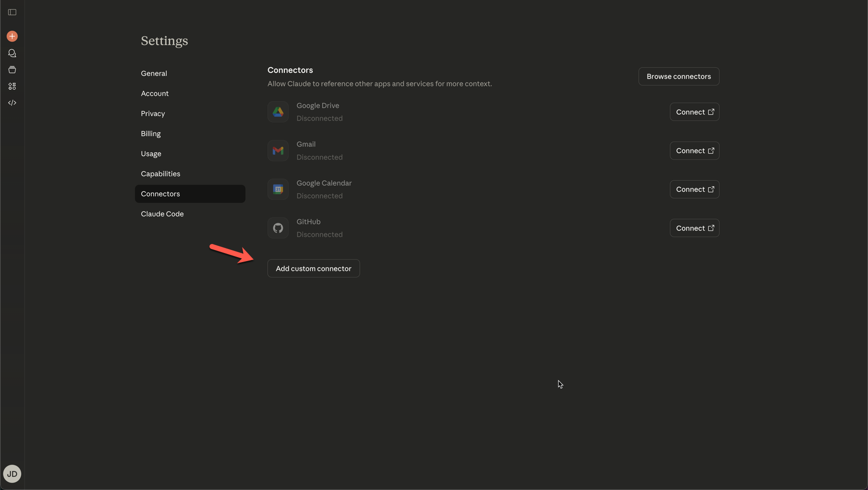Open the Code brackets icon

[x=12, y=103]
